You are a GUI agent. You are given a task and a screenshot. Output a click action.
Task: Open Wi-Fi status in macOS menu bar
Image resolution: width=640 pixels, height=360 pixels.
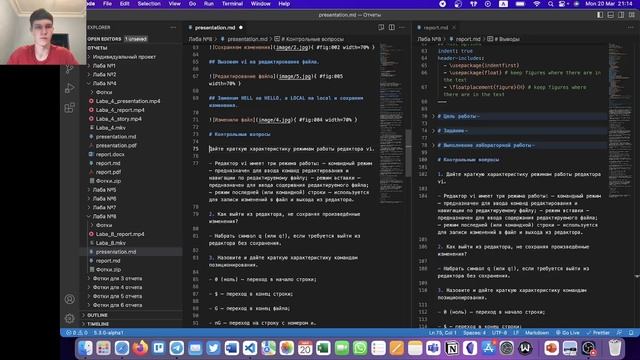[x=537, y=4]
